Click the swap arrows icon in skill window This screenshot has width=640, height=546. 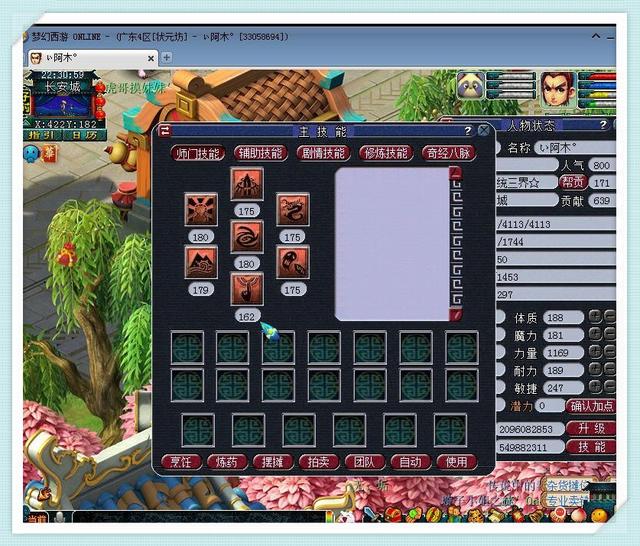[165, 131]
